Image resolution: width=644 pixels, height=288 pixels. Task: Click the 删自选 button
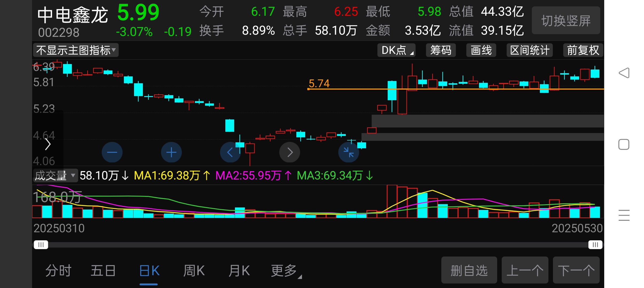(469, 270)
